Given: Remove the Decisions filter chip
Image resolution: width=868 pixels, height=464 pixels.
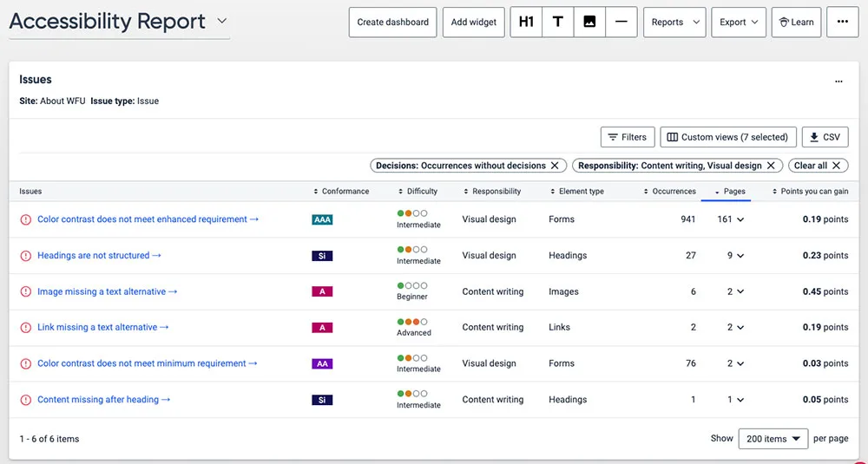Looking at the screenshot, I should point(555,166).
